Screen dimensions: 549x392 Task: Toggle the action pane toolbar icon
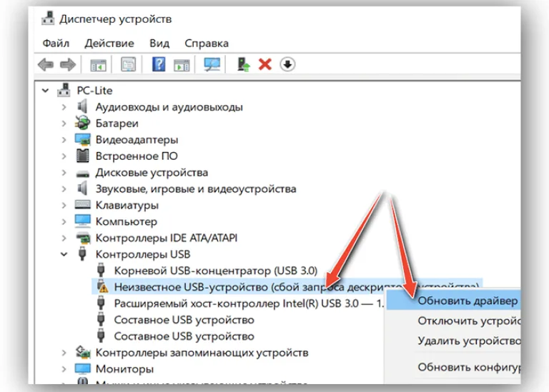[182, 65]
